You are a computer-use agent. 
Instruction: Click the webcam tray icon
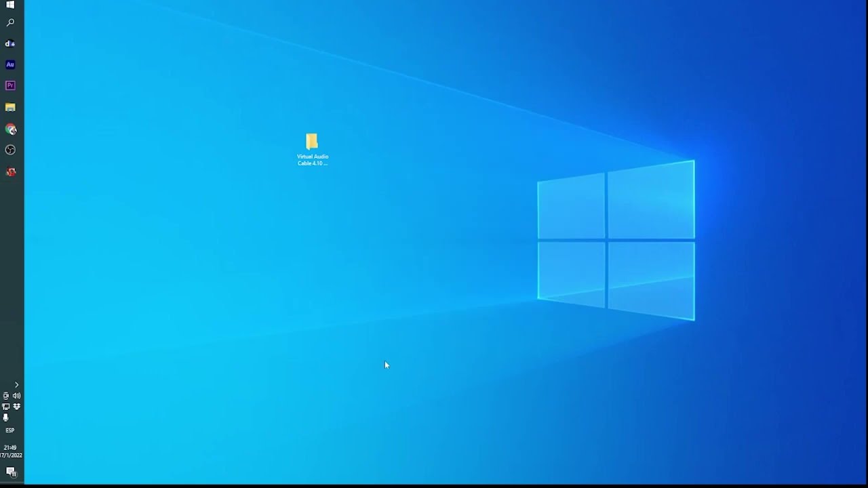(6, 396)
